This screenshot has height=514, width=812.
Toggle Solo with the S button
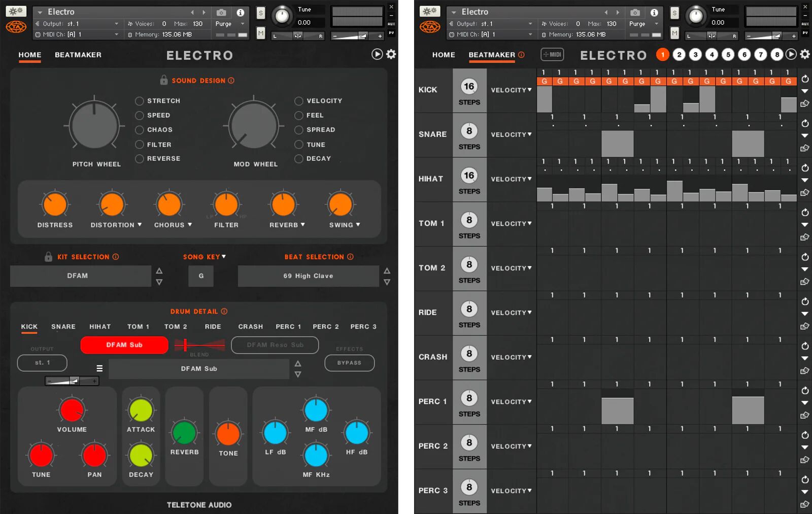pos(260,12)
